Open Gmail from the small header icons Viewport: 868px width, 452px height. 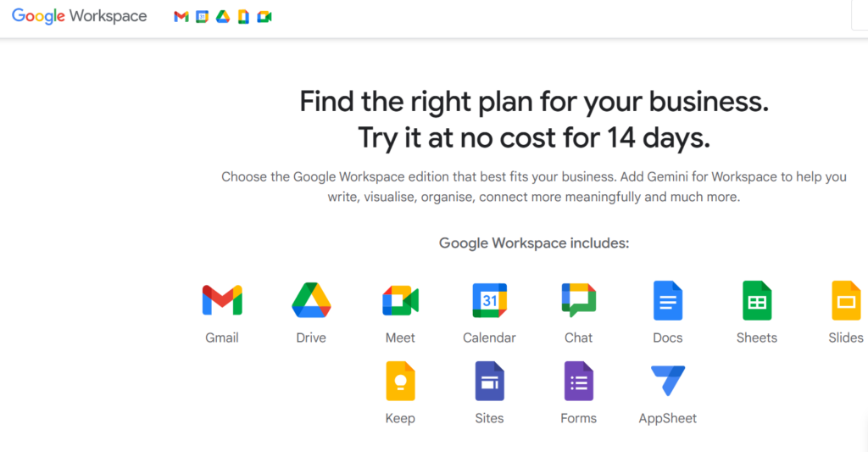pos(181,17)
